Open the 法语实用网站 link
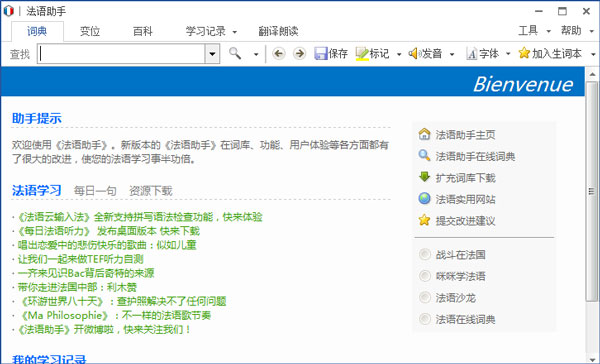 pyautogui.click(x=465, y=199)
